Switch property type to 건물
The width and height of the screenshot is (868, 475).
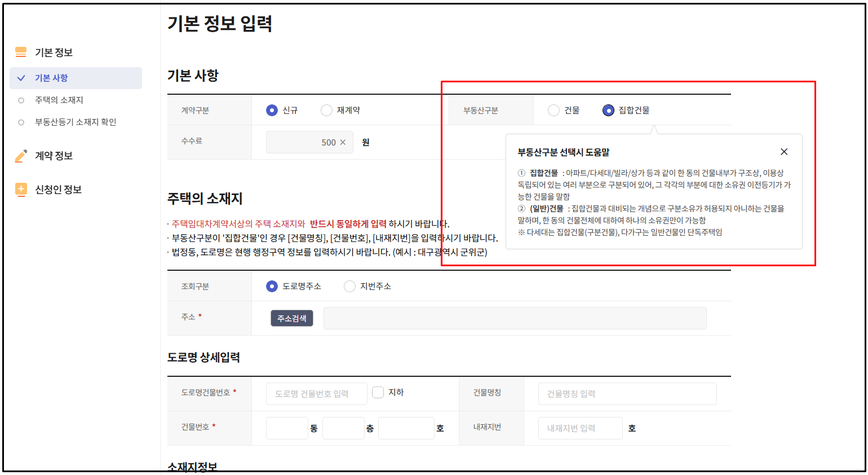(x=553, y=110)
